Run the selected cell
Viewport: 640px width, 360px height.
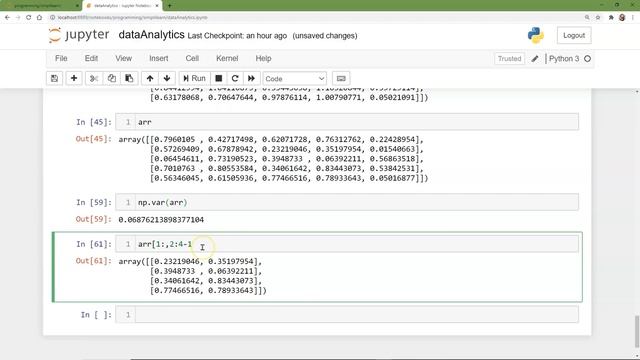coord(194,78)
